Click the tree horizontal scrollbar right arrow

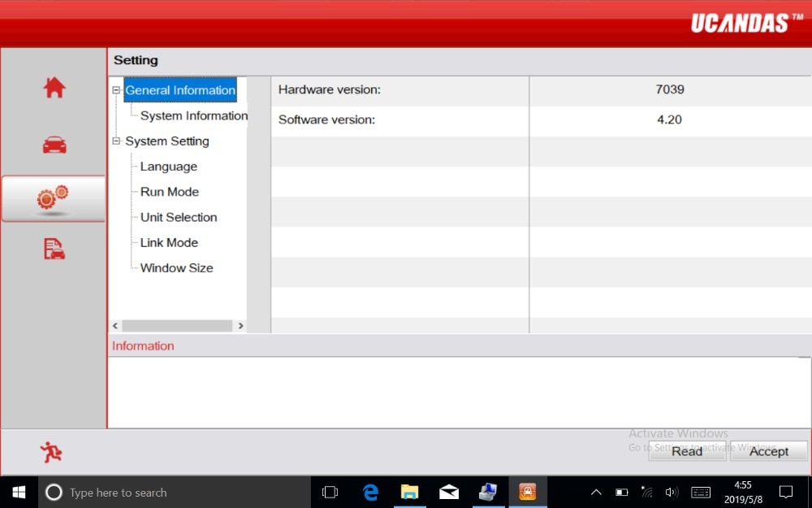click(240, 326)
